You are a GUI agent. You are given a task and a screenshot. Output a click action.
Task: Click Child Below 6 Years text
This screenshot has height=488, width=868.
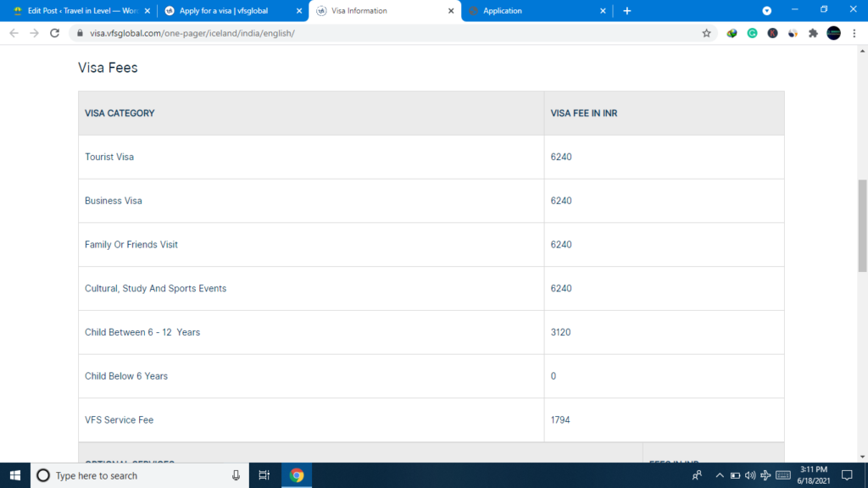126,376
